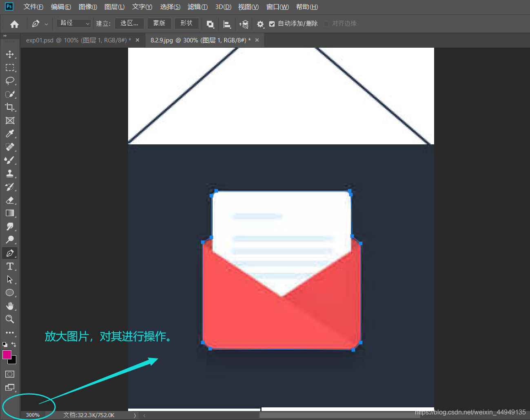Select the Eyedropper tool
This screenshot has width=530, height=420.
pyautogui.click(x=10, y=134)
